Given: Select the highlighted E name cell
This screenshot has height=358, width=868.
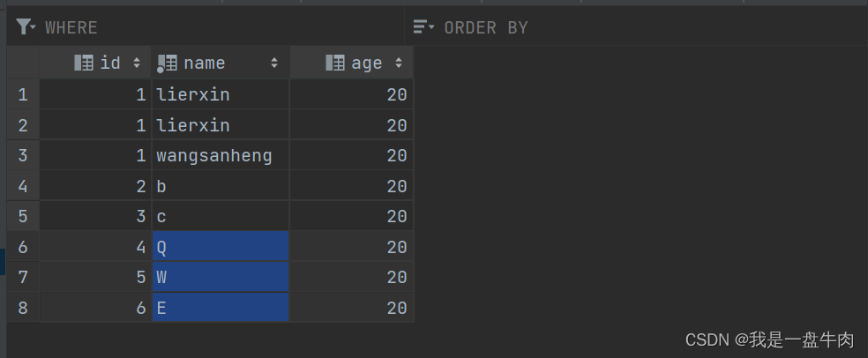Looking at the screenshot, I should [221, 308].
